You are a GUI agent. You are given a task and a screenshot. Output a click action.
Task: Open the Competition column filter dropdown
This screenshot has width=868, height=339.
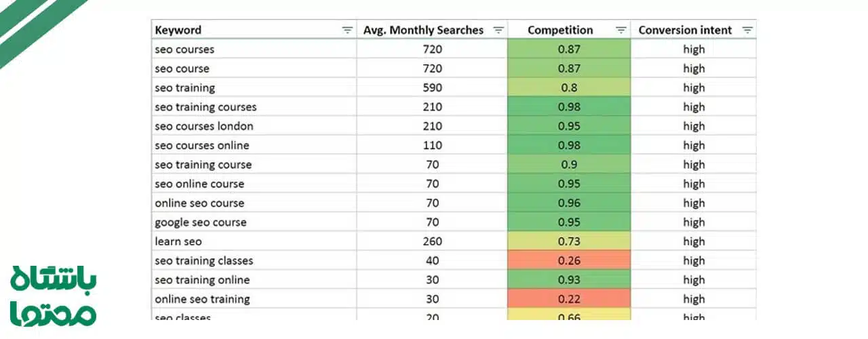620,30
